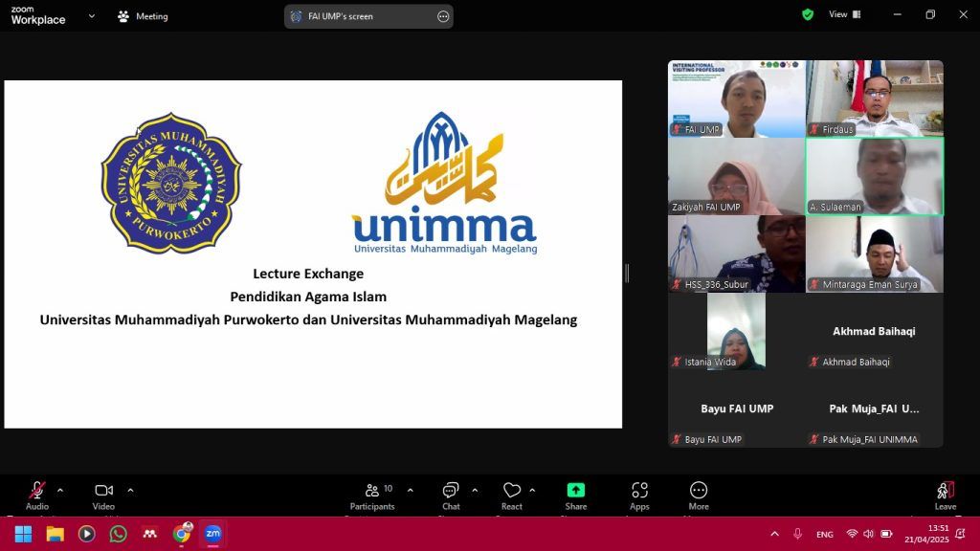The width and height of the screenshot is (980, 551).
Task: Click the panel divider handle beside shared screen
Action: (x=627, y=273)
